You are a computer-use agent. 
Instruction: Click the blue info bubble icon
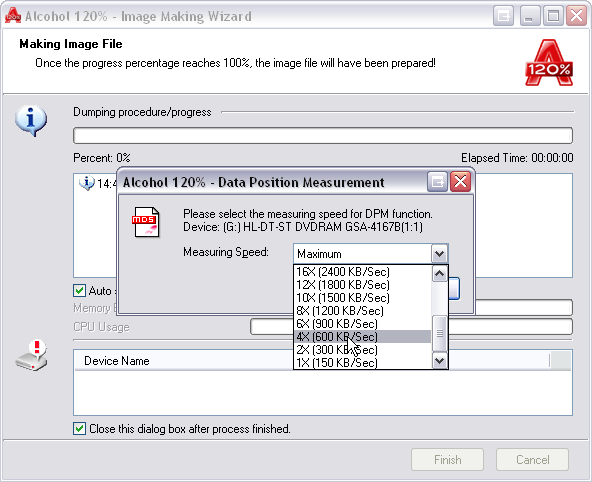[31, 120]
